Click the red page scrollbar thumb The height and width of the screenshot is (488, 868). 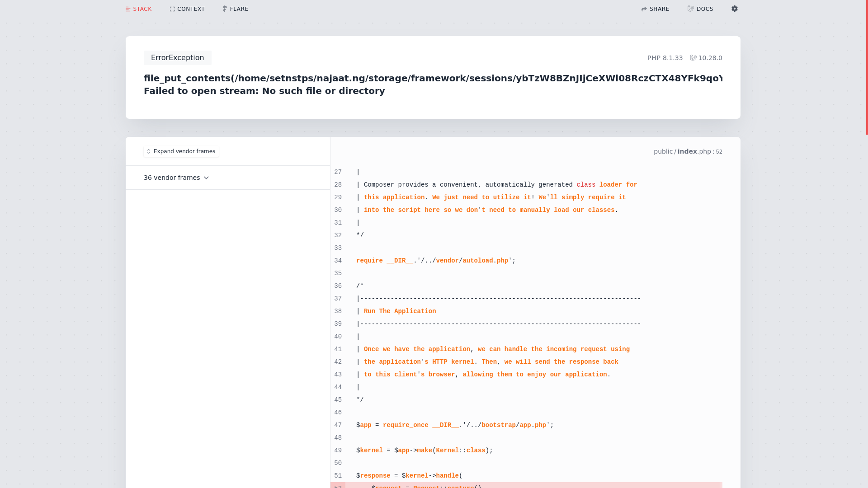867,67
